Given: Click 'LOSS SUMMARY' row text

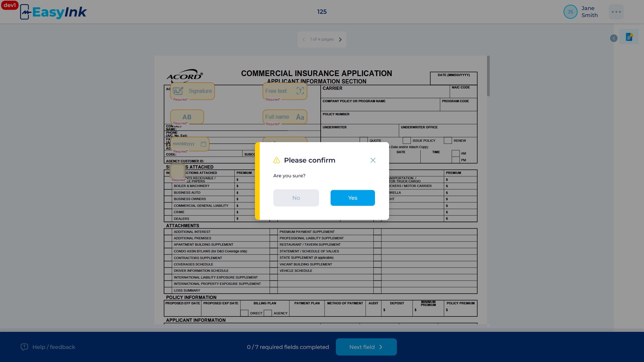Looking at the screenshot, I should click(187, 290).
